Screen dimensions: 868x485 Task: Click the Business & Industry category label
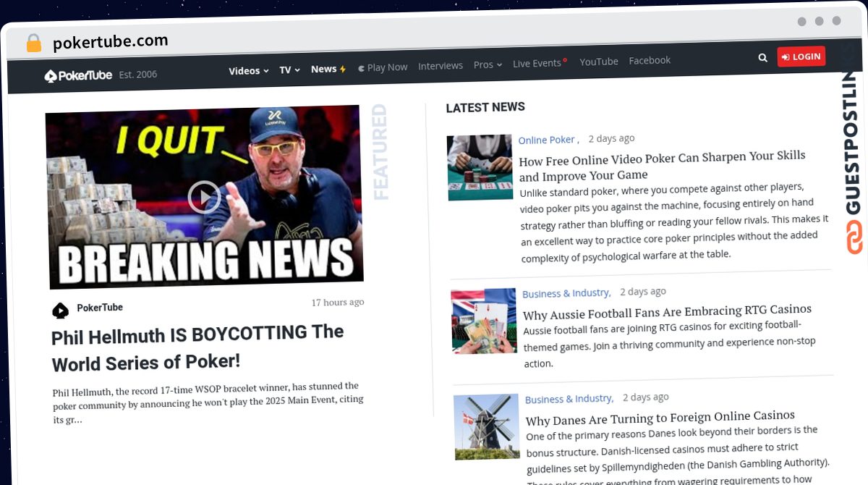(566, 293)
